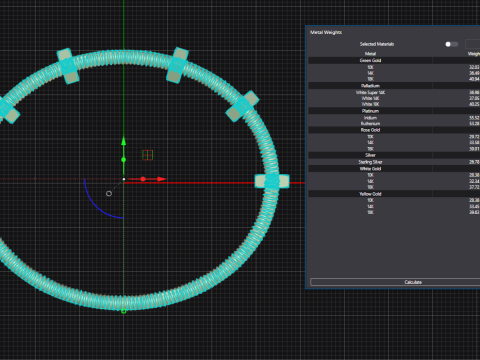Select the prong sitting on the red X axis
The image size is (480, 360).
[x=272, y=182]
